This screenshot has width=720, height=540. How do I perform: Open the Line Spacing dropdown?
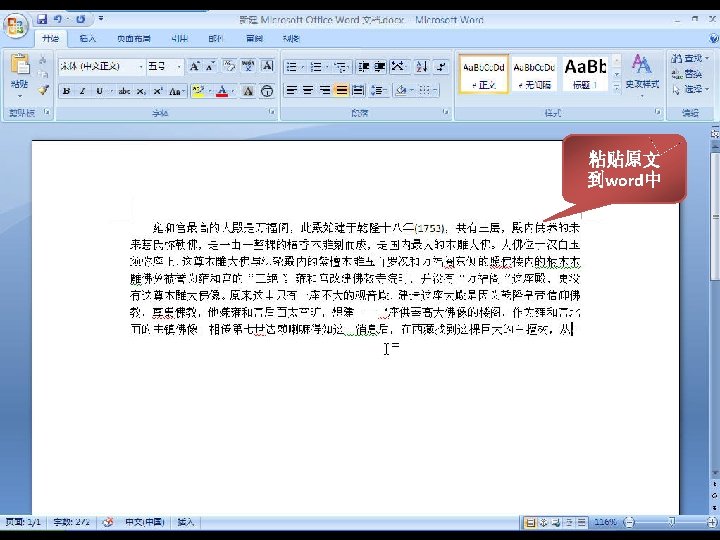[378, 90]
